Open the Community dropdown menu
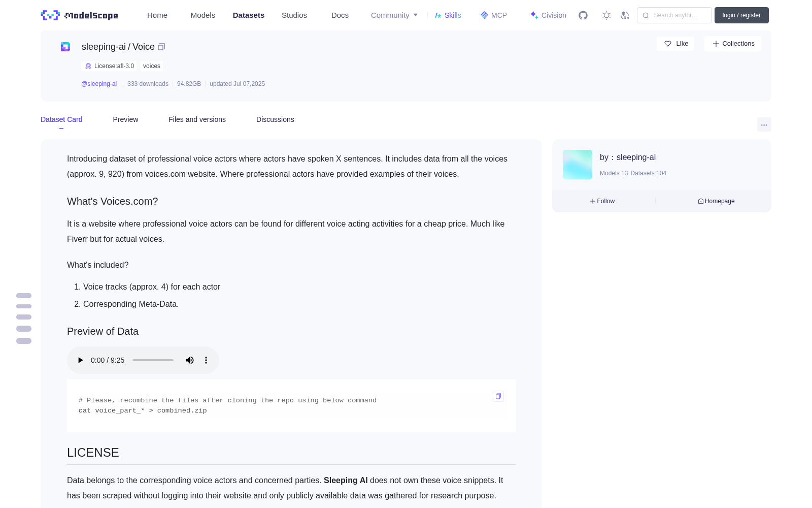Image resolution: width=812 pixels, height=508 pixels. point(394,15)
